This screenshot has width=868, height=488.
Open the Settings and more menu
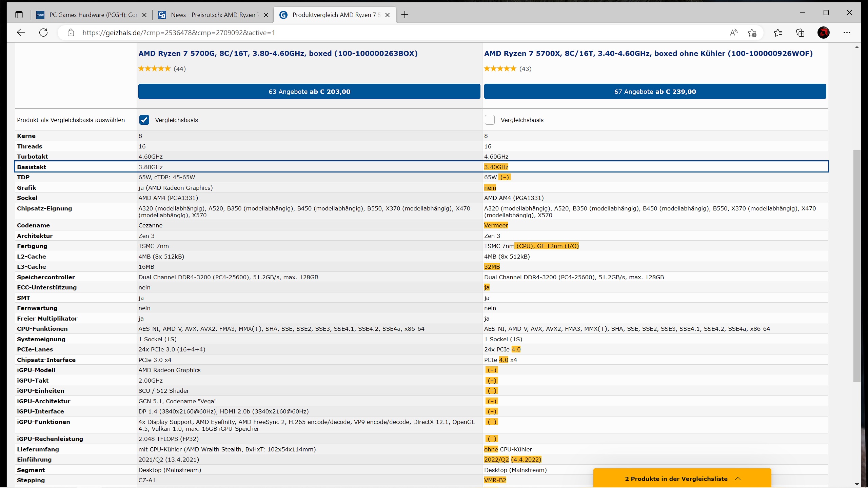847,33
